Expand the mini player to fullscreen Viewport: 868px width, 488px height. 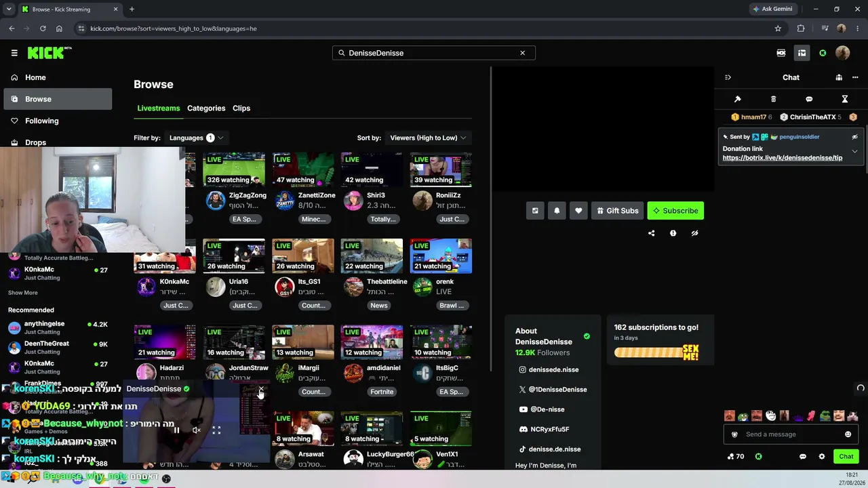216,430
